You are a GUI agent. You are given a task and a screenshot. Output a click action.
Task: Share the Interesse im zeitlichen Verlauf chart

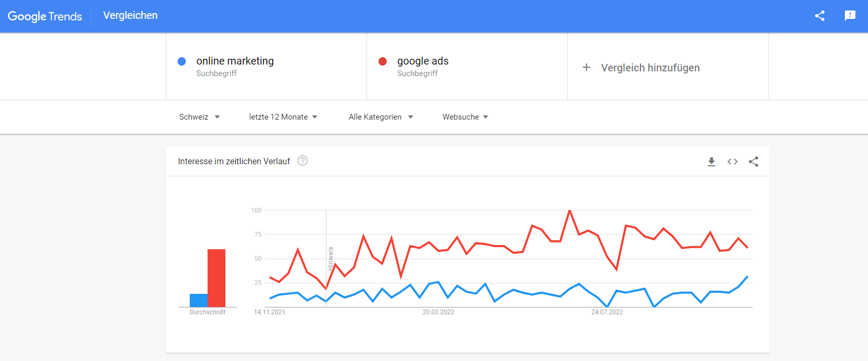[753, 162]
